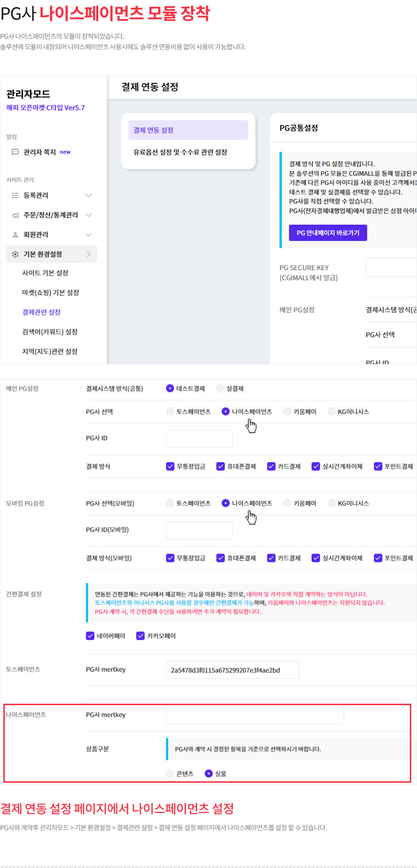This screenshot has height=868, width=417.
Task: Select 실물 product type radio
Action: (x=208, y=774)
